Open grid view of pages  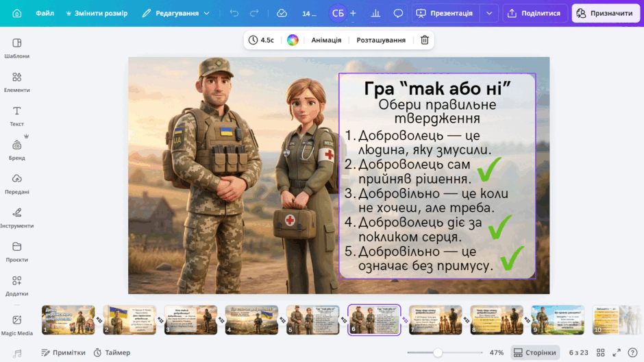(x=600, y=352)
